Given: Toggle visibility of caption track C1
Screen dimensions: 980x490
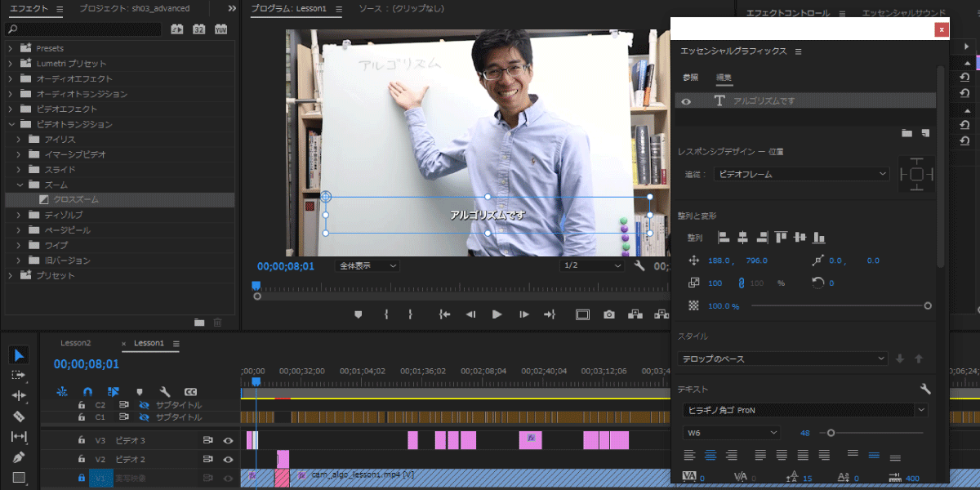Looking at the screenshot, I should pyautogui.click(x=144, y=417).
